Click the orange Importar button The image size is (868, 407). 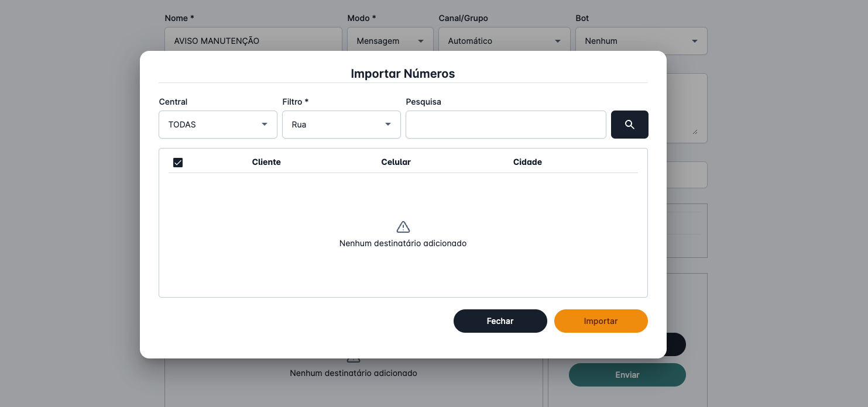(601, 321)
